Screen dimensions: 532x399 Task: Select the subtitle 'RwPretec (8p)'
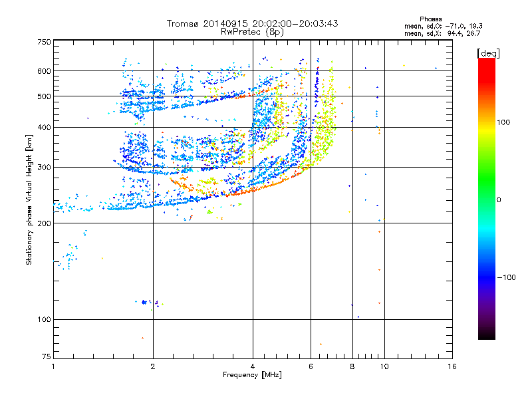(x=252, y=32)
